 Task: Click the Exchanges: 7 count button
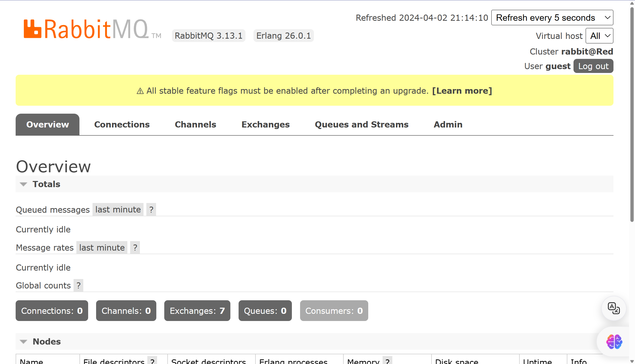click(197, 311)
